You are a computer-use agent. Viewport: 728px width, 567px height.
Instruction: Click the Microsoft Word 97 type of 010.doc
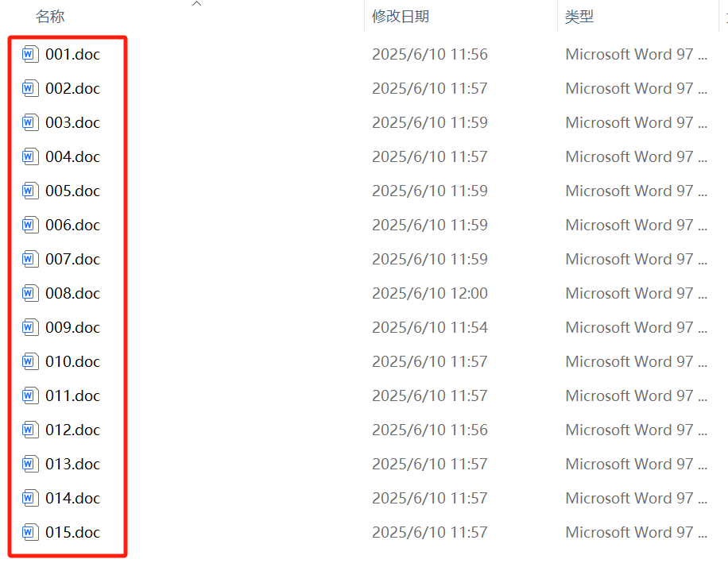point(636,361)
